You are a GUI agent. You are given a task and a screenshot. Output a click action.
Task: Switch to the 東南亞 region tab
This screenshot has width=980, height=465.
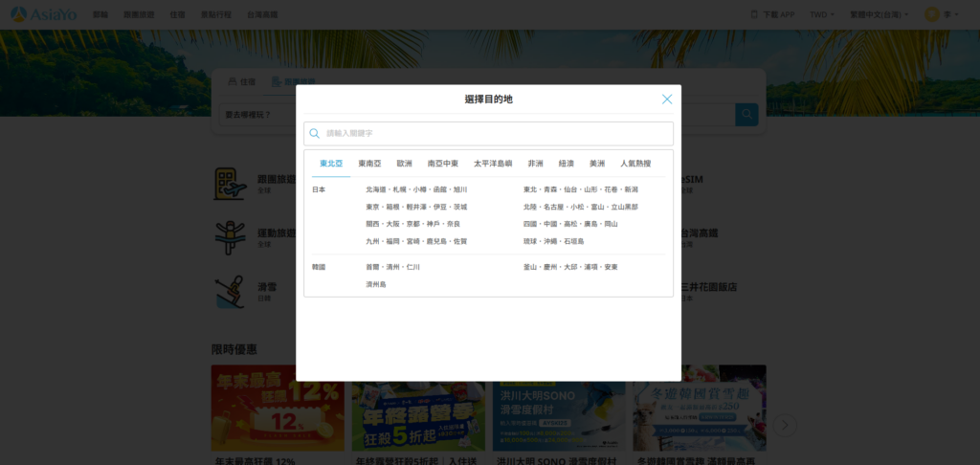coord(370,164)
